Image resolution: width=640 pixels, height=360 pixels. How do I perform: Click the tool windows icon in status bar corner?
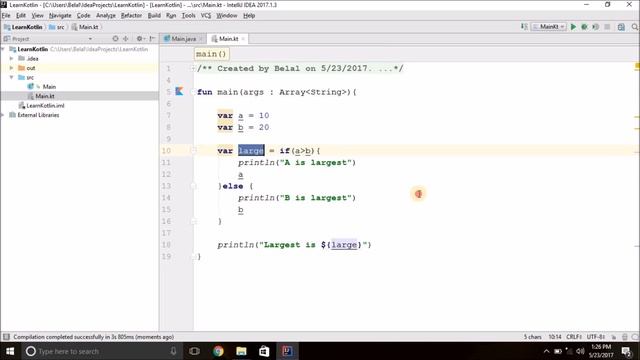[6, 337]
